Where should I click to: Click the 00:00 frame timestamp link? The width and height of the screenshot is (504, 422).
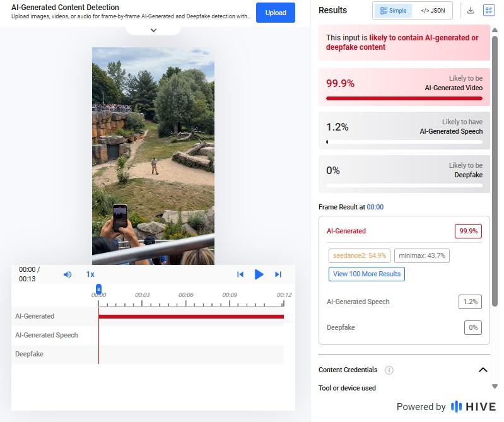coord(375,207)
